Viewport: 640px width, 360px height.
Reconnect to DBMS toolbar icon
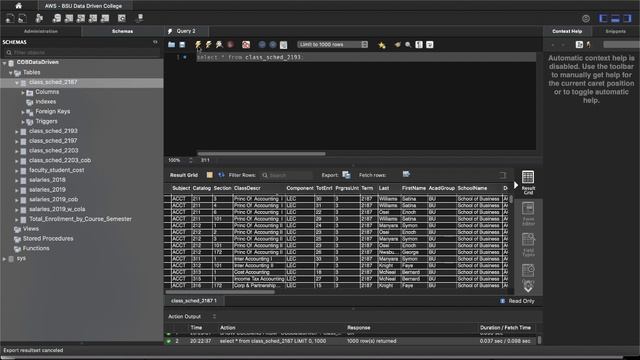click(x=140, y=18)
